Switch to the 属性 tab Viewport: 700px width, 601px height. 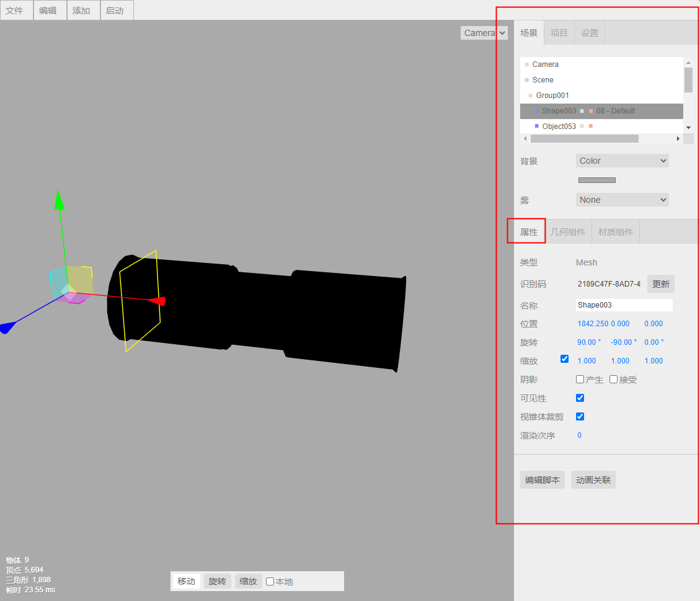[x=529, y=232]
